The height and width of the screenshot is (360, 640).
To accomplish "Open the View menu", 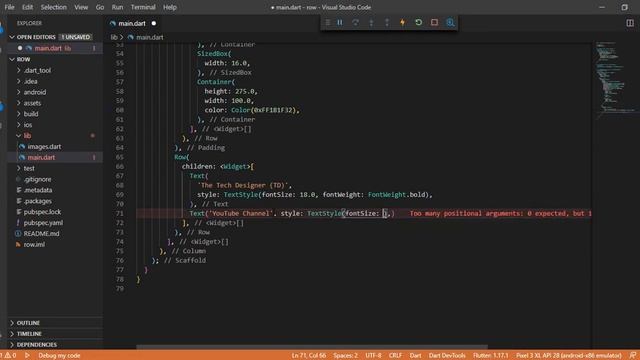I will pyautogui.click(x=81, y=7).
